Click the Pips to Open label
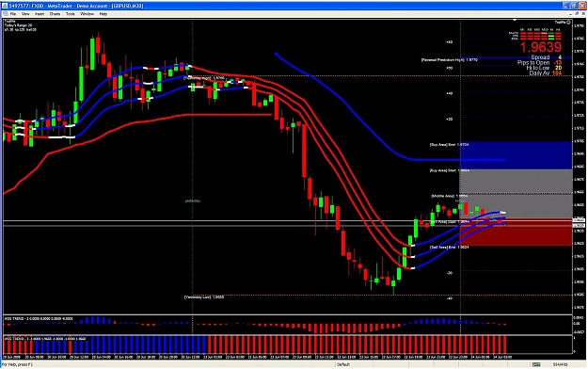 point(533,63)
